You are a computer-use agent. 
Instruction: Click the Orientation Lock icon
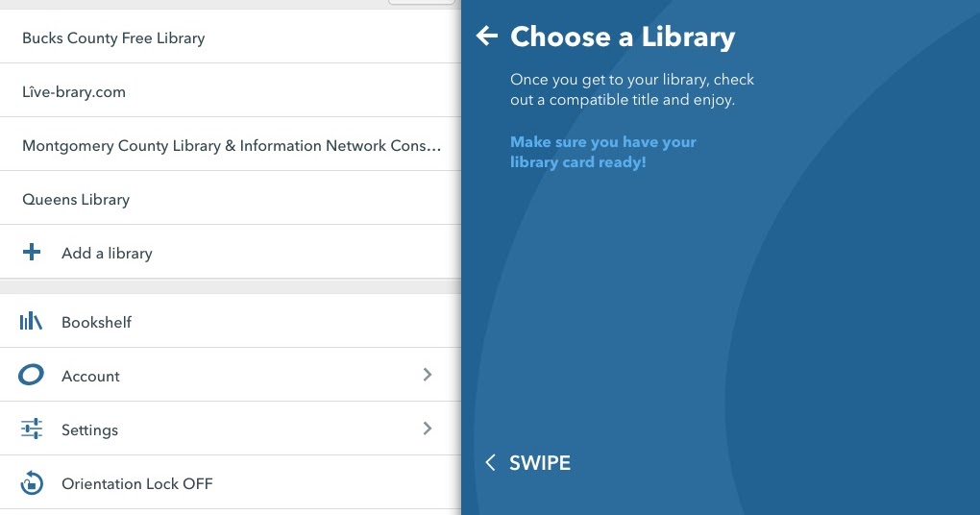point(32,483)
